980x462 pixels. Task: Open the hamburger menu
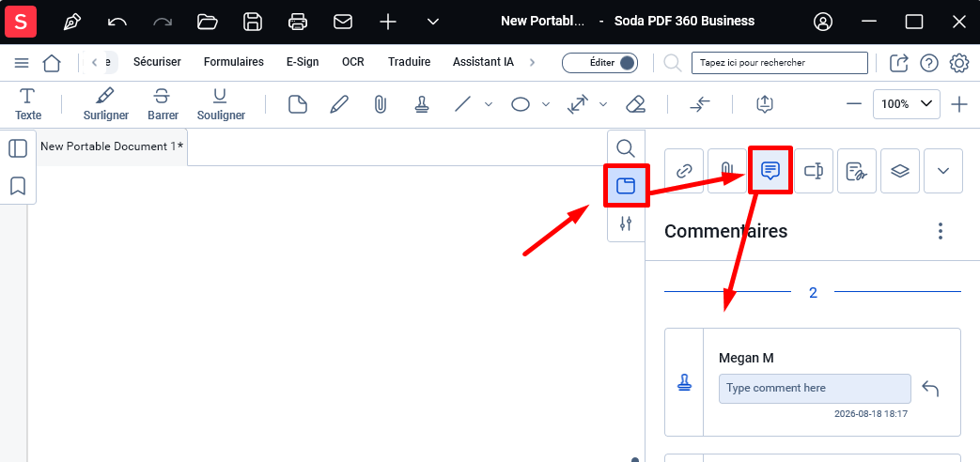point(22,62)
